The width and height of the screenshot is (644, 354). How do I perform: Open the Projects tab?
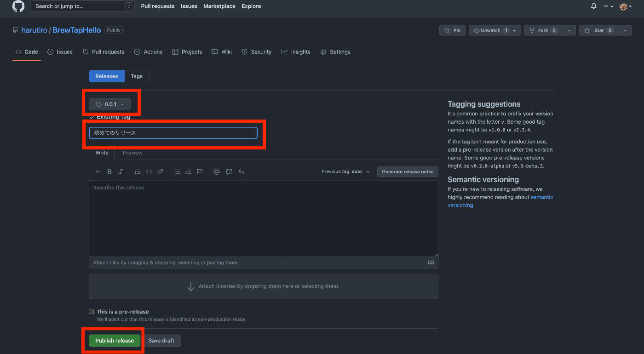click(x=187, y=52)
